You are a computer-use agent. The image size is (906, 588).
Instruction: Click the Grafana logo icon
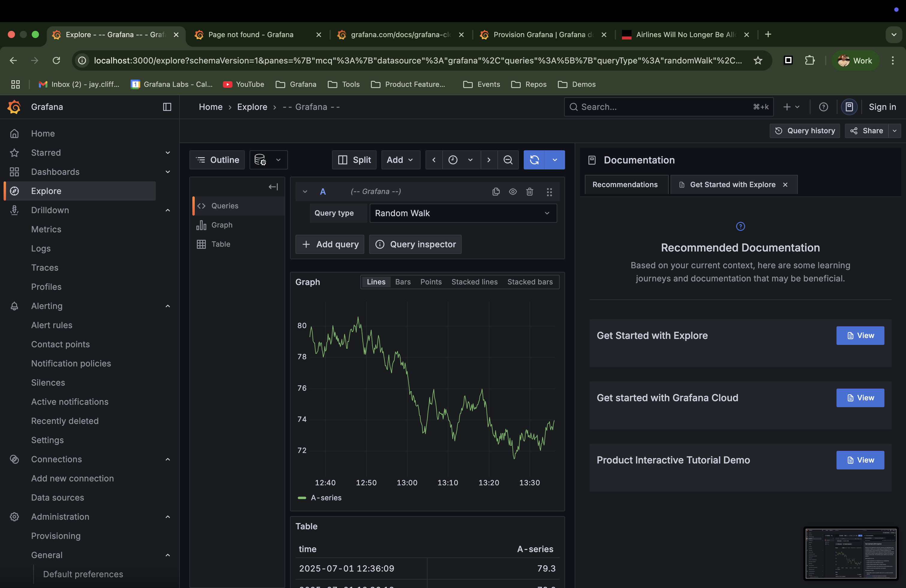tap(14, 107)
